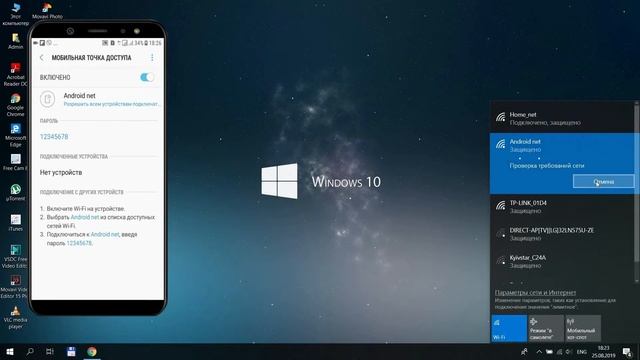Image resolution: width=640 pixels, height=360 pixels.
Task: Open the Movavi Photo desktop shortcut
Action: point(47,11)
